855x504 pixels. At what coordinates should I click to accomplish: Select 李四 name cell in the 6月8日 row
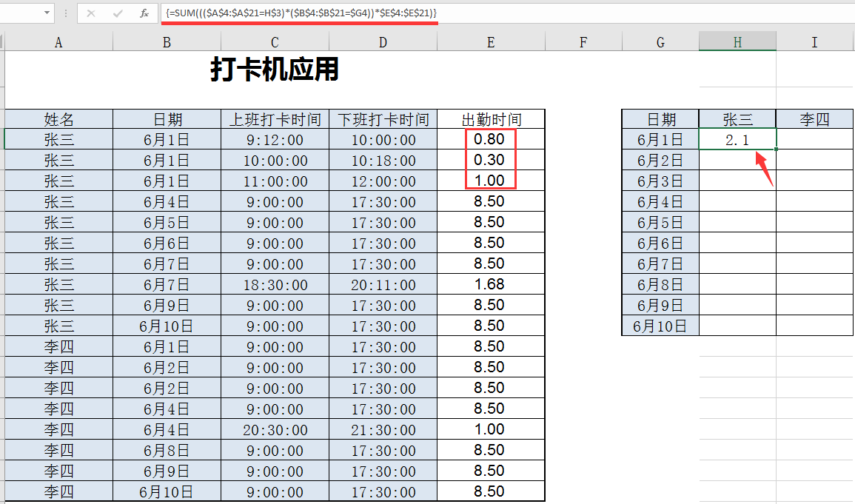point(59,450)
